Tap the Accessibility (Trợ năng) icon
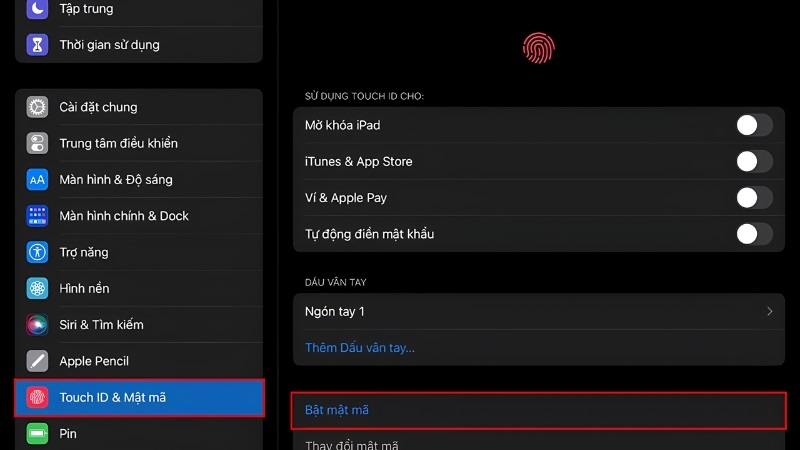Image resolution: width=800 pixels, height=450 pixels. coord(37,252)
